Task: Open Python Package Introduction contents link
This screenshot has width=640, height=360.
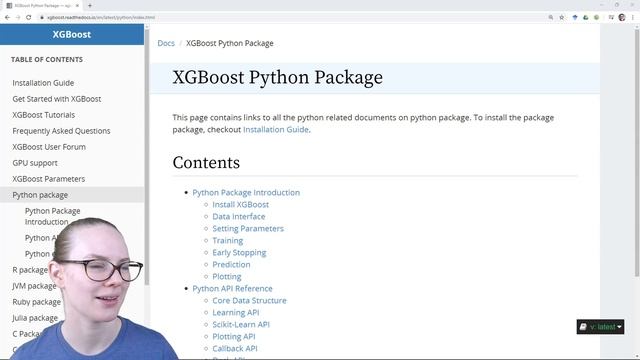Action: coord(246,193)
